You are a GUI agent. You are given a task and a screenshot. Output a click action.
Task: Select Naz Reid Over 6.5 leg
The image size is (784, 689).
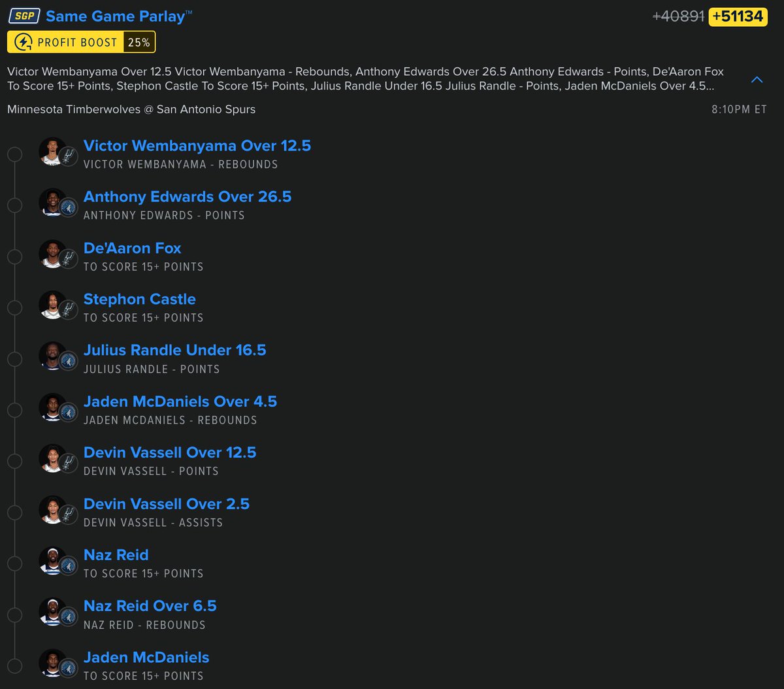[x=150, y=606]
